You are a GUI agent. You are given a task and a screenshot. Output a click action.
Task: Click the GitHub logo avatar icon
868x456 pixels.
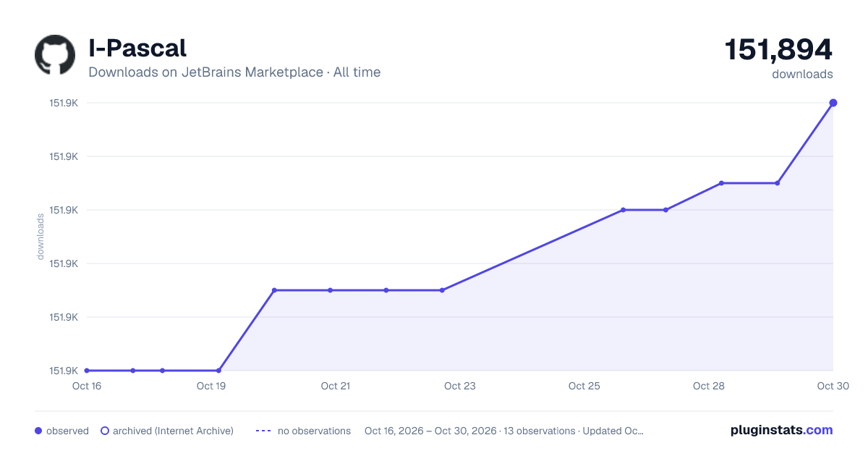pyautogui.click(x=55, y=55)
